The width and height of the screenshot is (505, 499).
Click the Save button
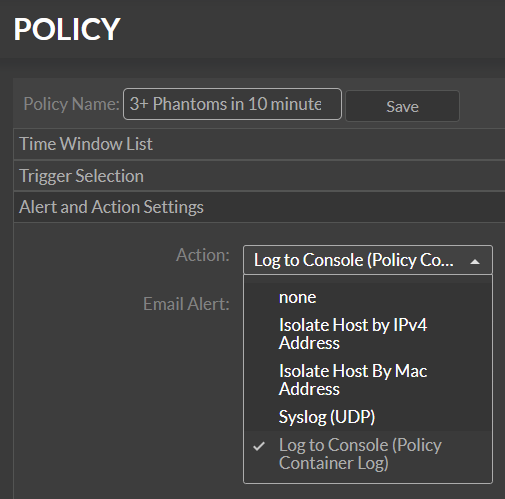402,106
